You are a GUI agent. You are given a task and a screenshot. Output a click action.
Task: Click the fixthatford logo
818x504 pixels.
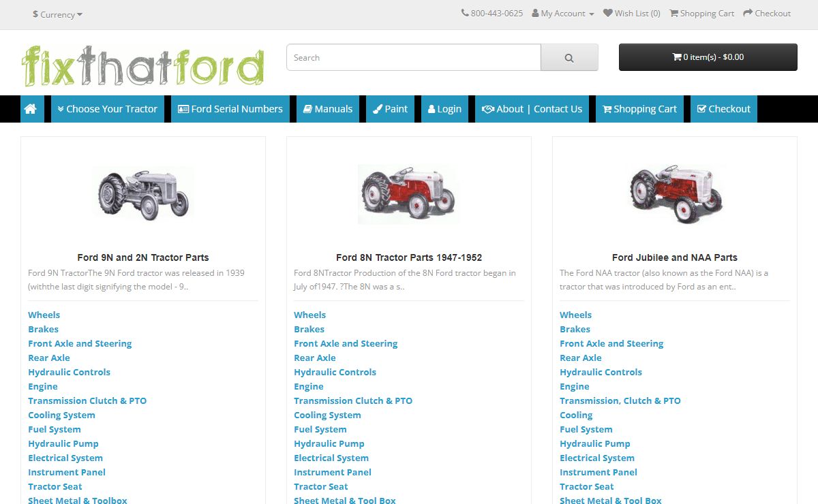142,65
